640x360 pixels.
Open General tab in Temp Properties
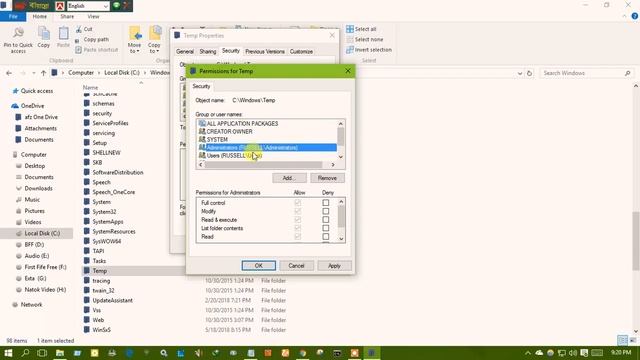(x=185, y=52)
